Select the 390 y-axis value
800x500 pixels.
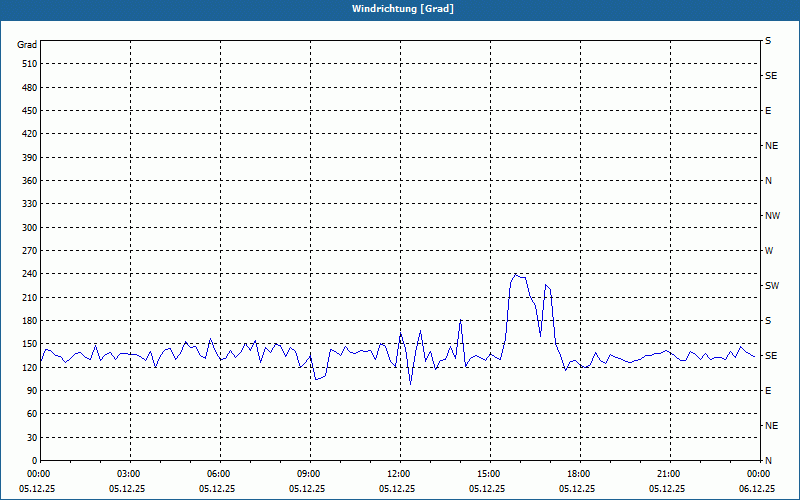pos(30,158)
